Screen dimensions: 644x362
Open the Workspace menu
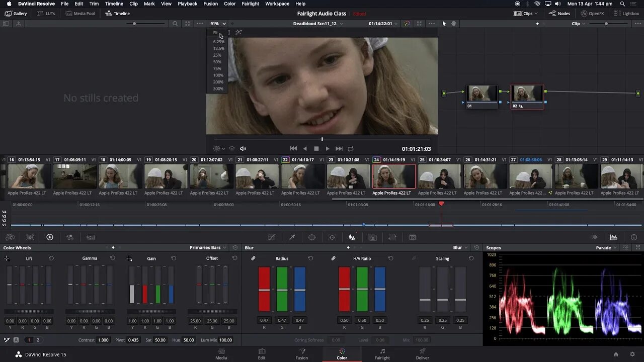tap(277, 4)
